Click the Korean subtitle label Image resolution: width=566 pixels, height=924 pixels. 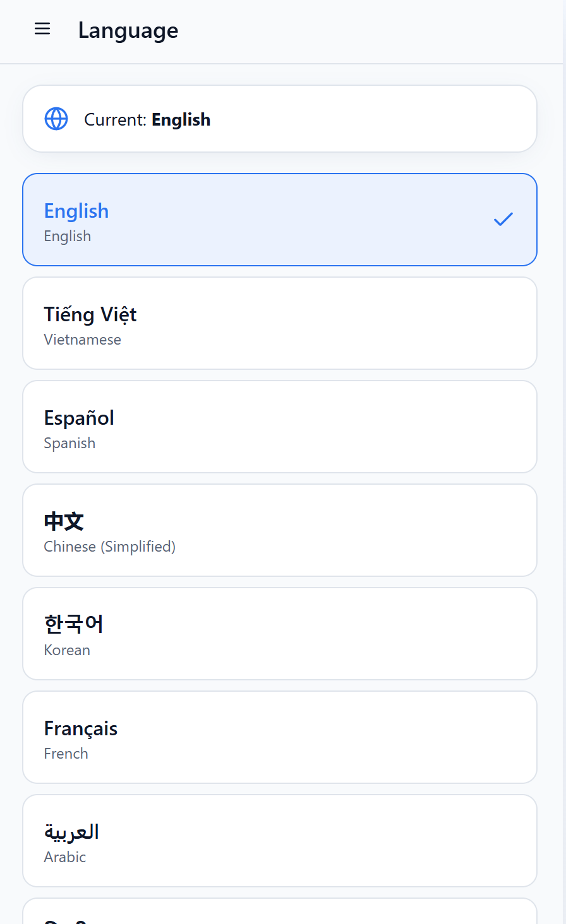[x=67, y=650]
